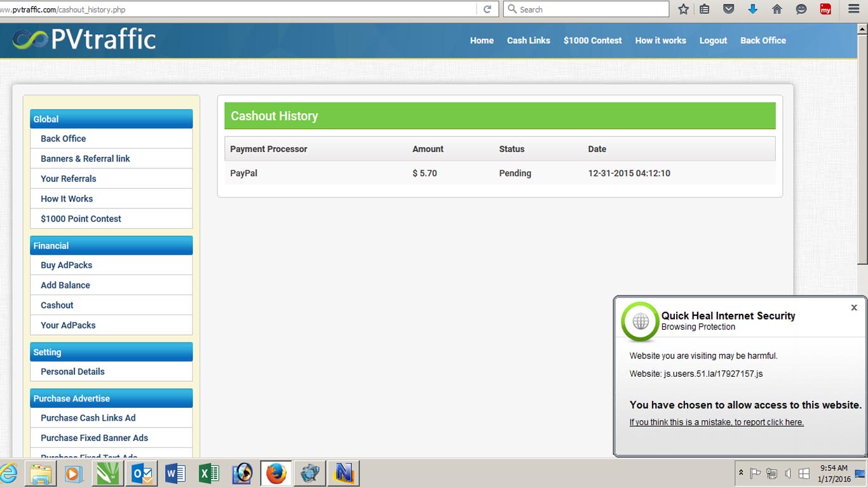This screenshot has height=488, width=868.
Task: Click the Purchase Advertise section header
Action: tap(111, 398)
